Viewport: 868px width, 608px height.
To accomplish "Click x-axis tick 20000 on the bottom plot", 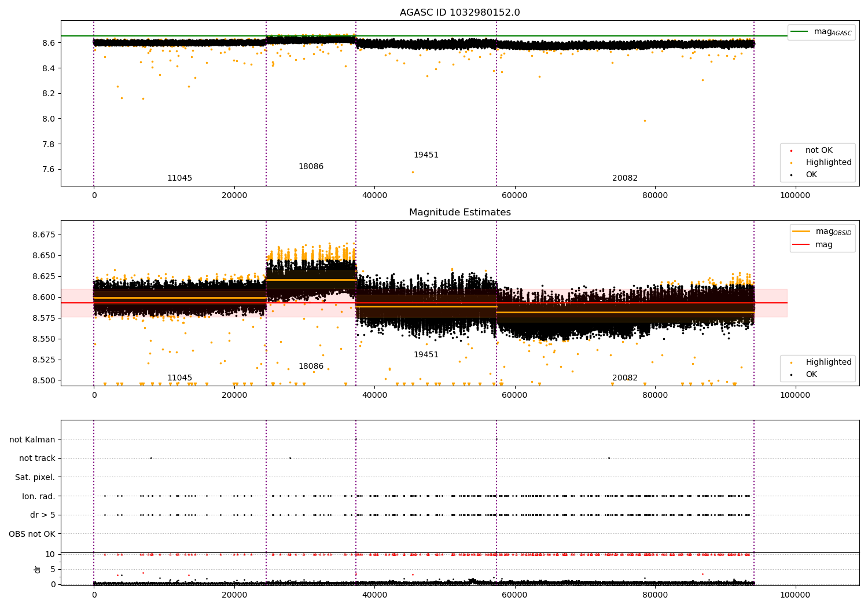I will click(x=234, y=595).
